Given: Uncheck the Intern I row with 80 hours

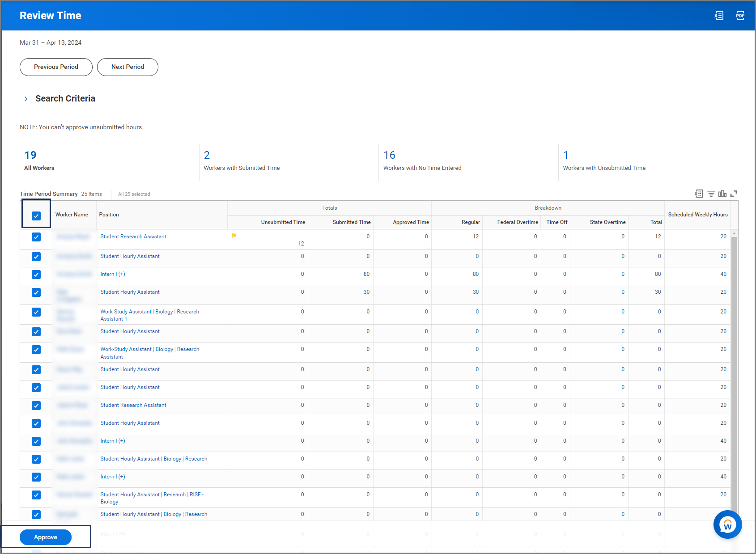Looking at the screenshot, I should click(36, 275).
